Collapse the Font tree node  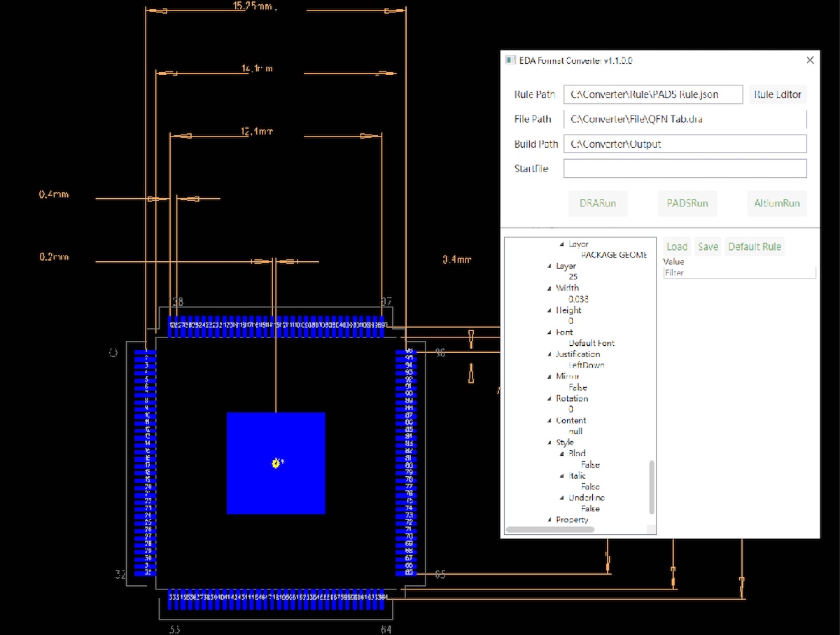(549, 333)
